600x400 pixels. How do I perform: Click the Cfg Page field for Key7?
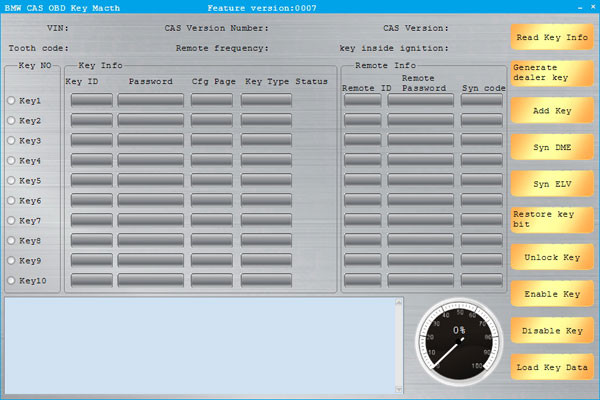212,220
